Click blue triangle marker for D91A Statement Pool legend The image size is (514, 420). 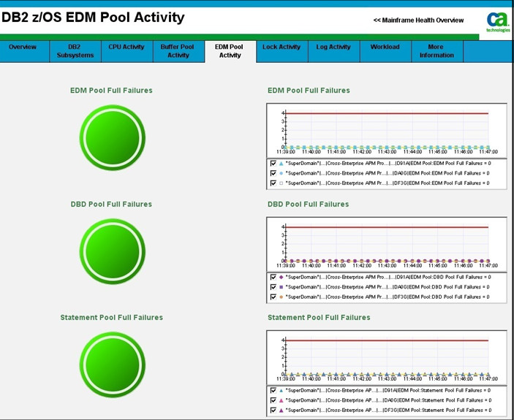(281, 391)
